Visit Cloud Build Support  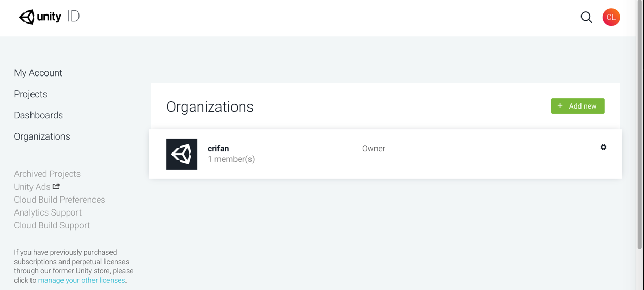click(52, 225)
